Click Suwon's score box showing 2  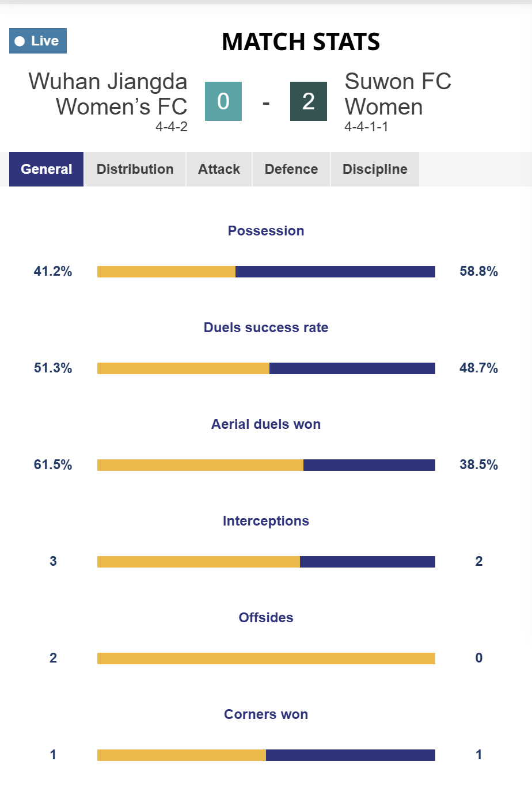pyautogui.click(x=309, y=101)
